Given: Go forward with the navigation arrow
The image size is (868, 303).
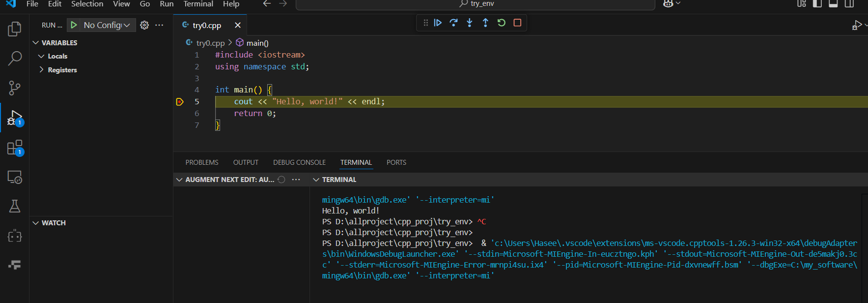Looking at the screenshot, I should click(x=283, y=3).
